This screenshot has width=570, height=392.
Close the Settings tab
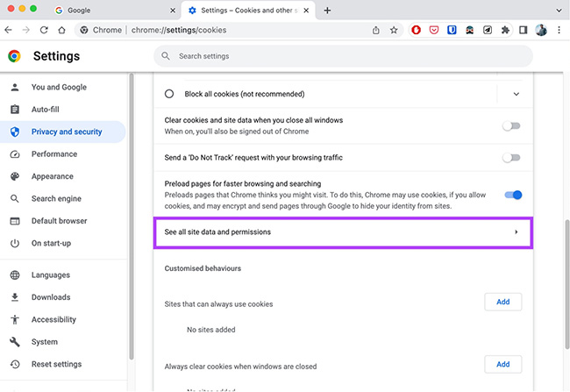point(306,11)
